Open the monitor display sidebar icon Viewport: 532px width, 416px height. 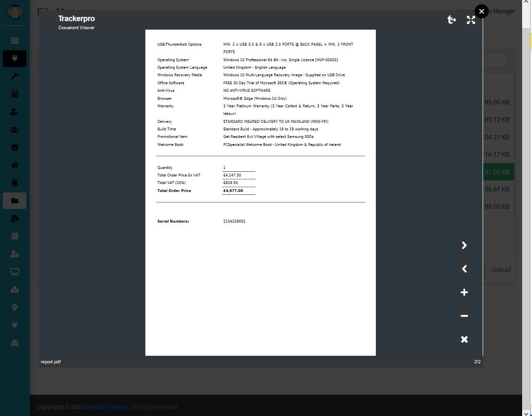(x=15, y=272)
